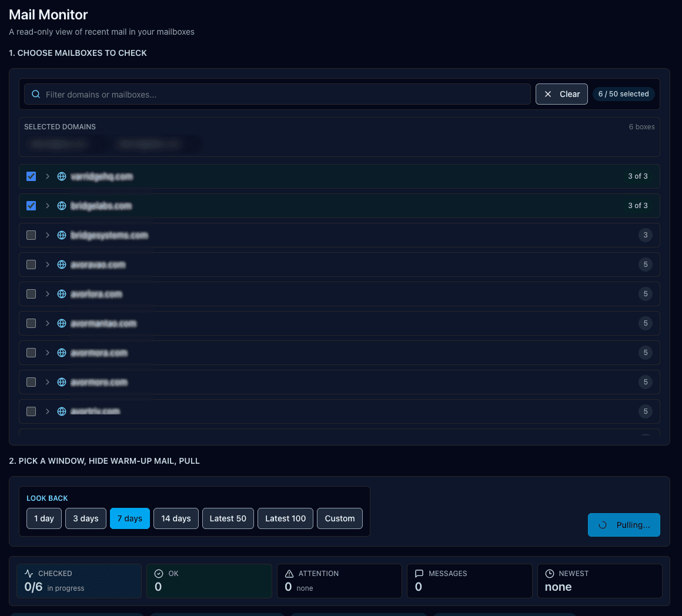The height and width of the screenshot is (616, 682).
Task: Click the '6 boxes' count text
Action: [641, 127]
